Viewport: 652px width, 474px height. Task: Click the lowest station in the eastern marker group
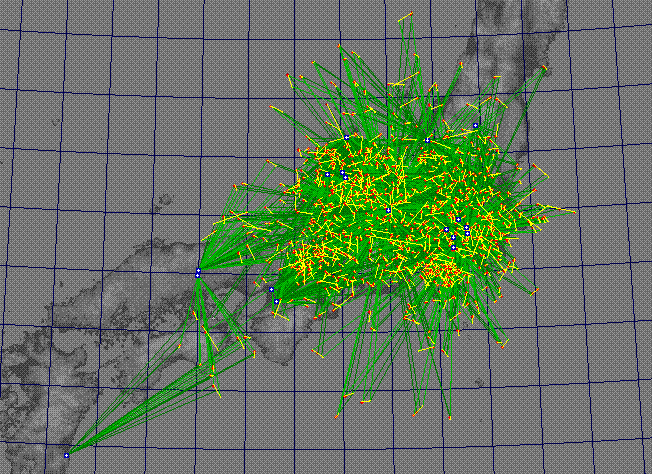click(453, 246)
